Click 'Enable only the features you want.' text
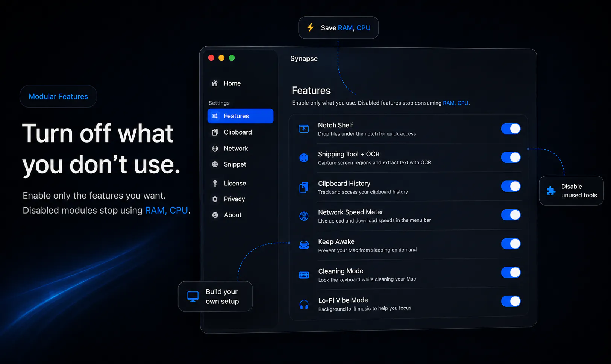Viewport: 611px width, 364px height. [x=94, y=196]
